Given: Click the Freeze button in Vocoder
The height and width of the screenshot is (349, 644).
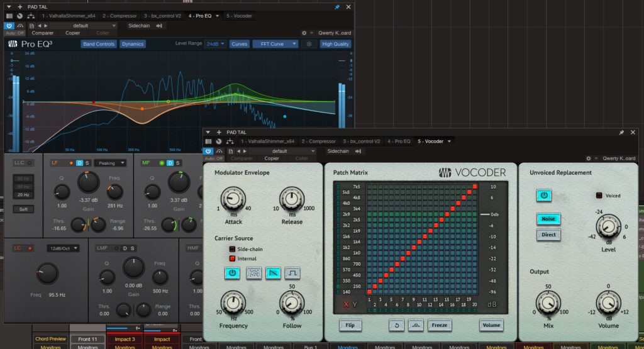Looking at the screenshot, I should point(439,325).
